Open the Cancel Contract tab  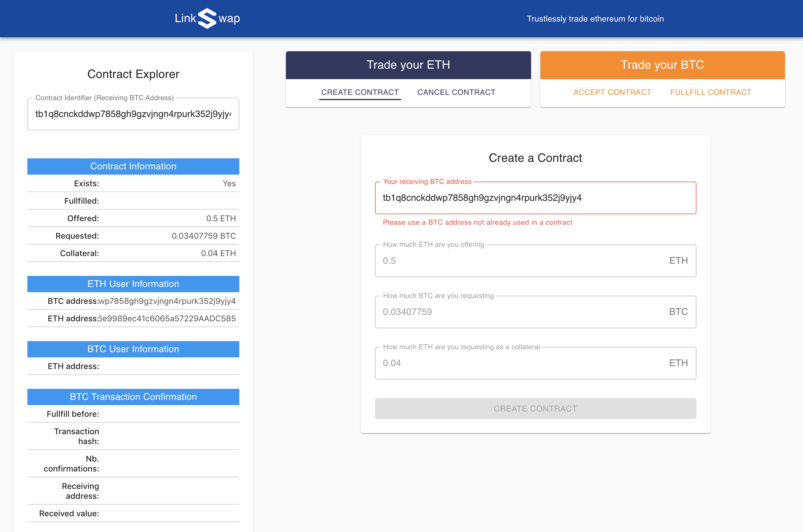tap(456, 92)
